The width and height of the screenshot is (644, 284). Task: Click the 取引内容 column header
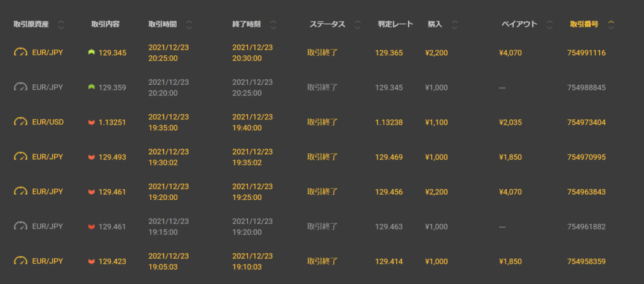point(105,25)
